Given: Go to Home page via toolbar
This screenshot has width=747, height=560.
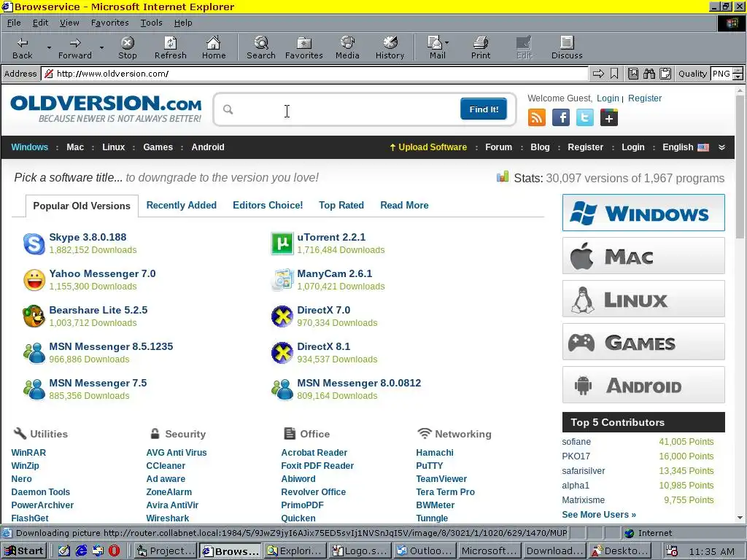Looking at the screenshot, I should coord(214,47).
